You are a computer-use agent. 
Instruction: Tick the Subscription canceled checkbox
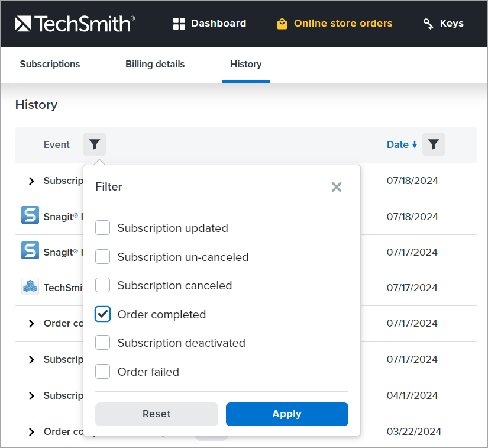pyautogui.click(x=103, y=285)
